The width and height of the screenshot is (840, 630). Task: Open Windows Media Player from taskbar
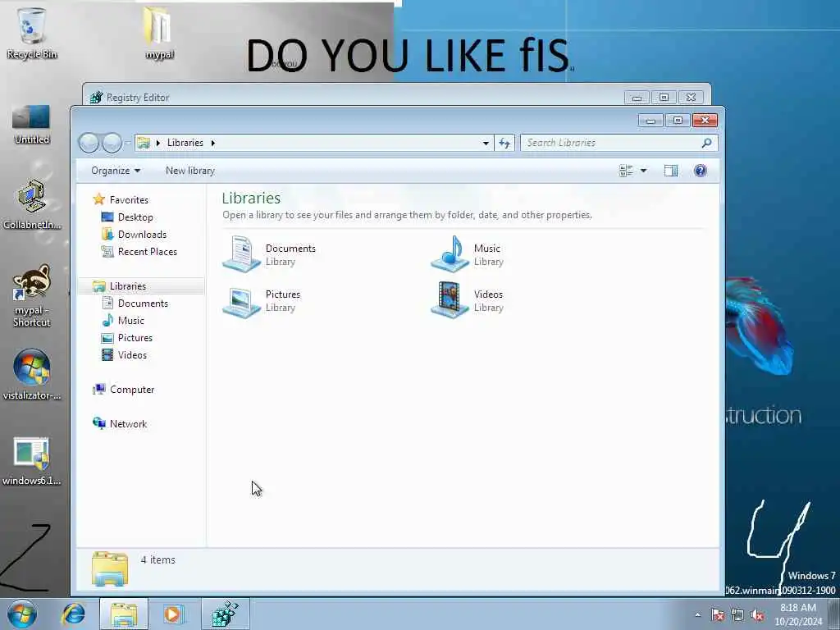point(174,614)
